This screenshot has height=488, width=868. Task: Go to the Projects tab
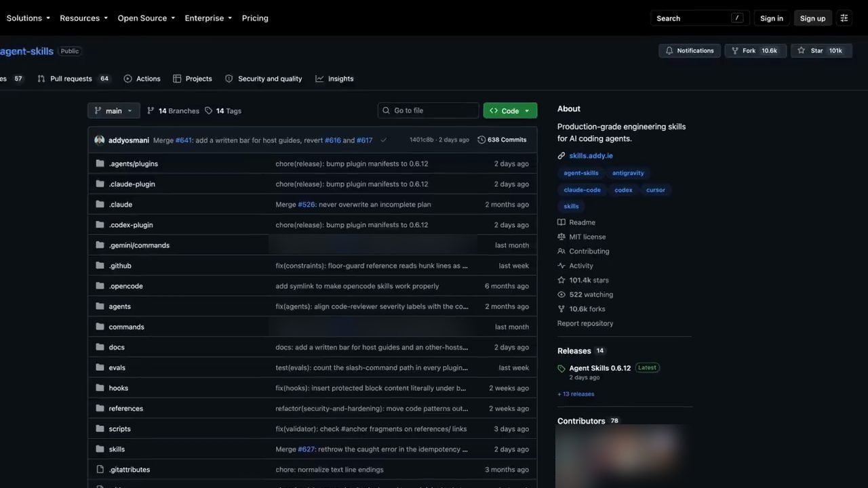click(x=193, y=79)
